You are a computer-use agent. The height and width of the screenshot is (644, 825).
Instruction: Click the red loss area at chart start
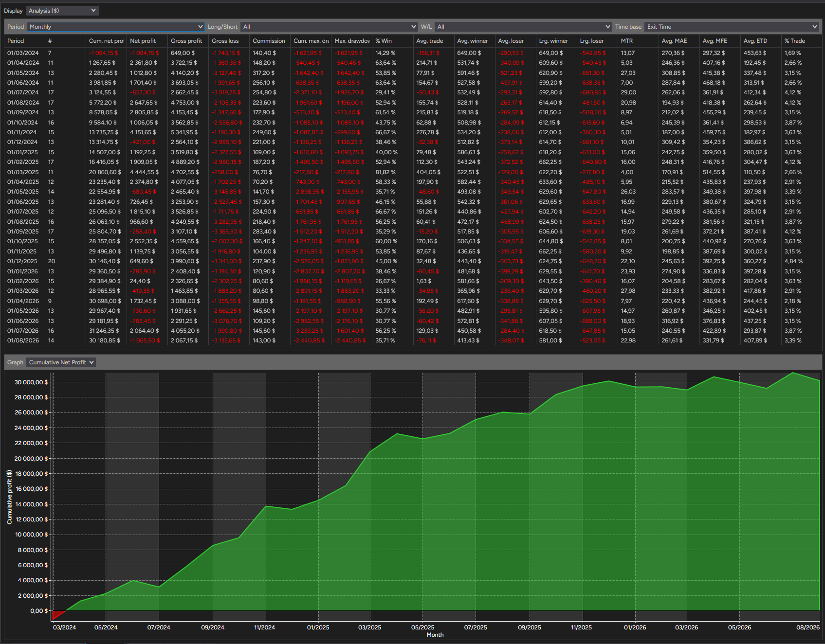coord(56,614)
